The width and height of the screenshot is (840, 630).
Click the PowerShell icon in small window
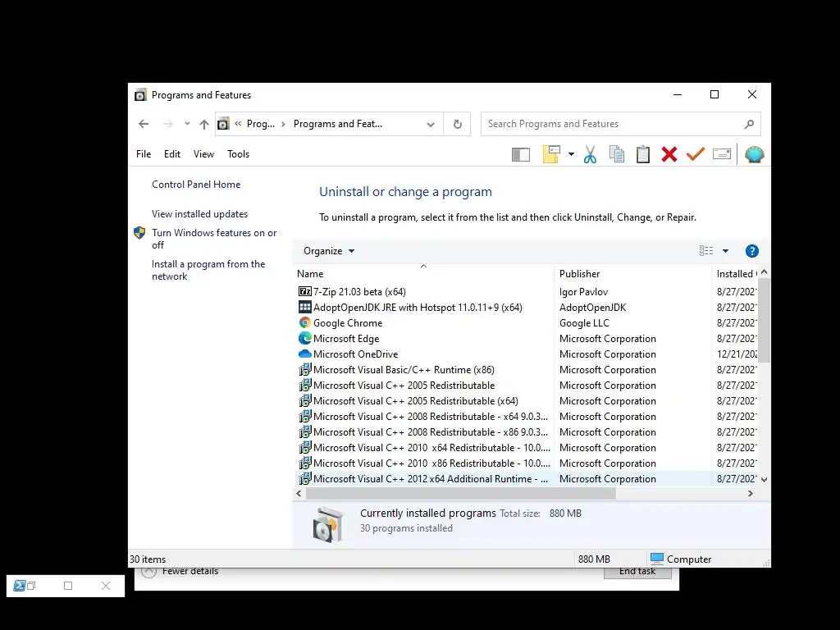coord(20,586)
